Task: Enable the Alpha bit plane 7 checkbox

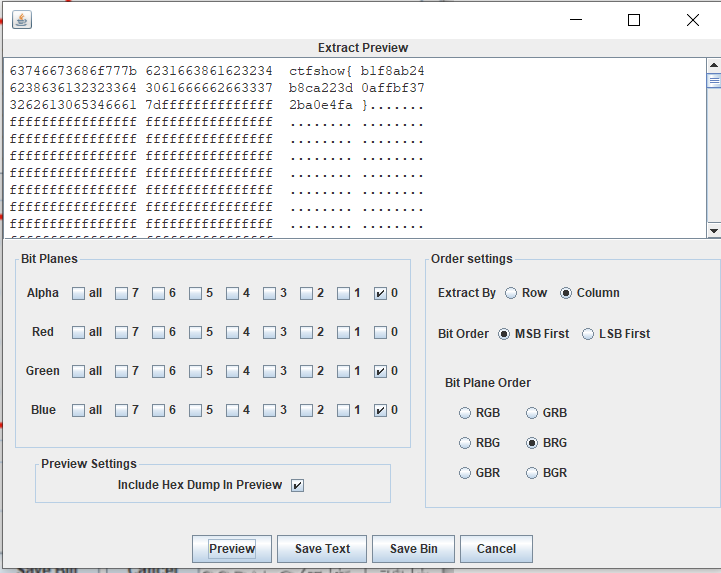Action: (x=122, y=294)
